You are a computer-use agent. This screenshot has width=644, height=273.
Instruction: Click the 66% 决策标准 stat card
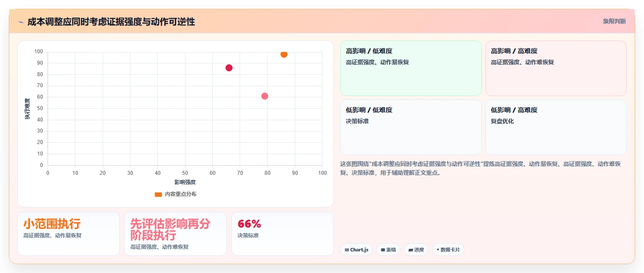coord(282,234)
